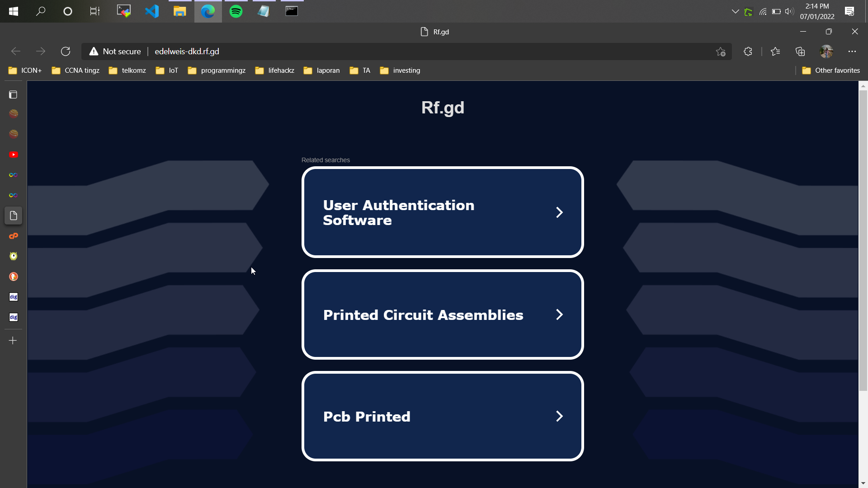Add this page to favorites star
The height and width of the screenshot is (488, 868).
721,52
